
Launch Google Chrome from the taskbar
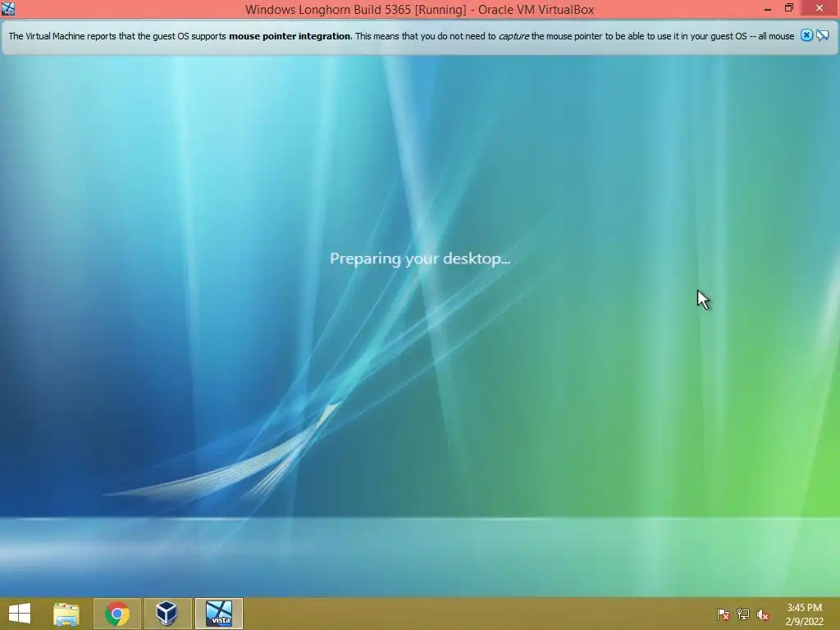click(117, 614)
